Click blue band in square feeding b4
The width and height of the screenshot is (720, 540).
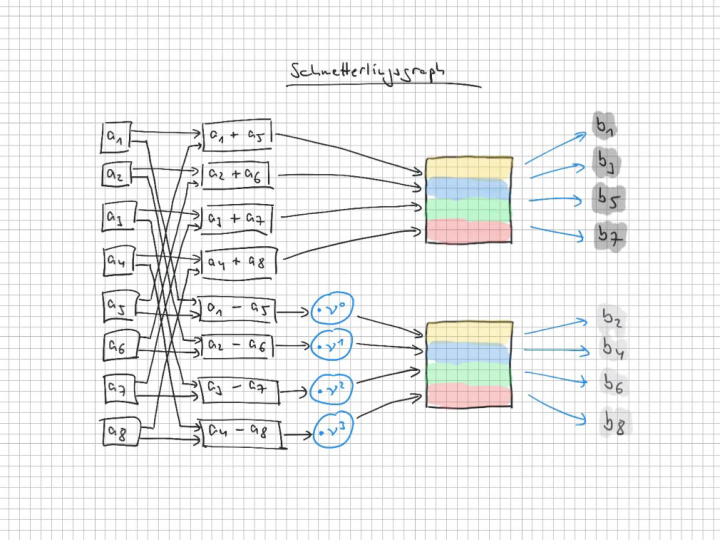point(469,353)
